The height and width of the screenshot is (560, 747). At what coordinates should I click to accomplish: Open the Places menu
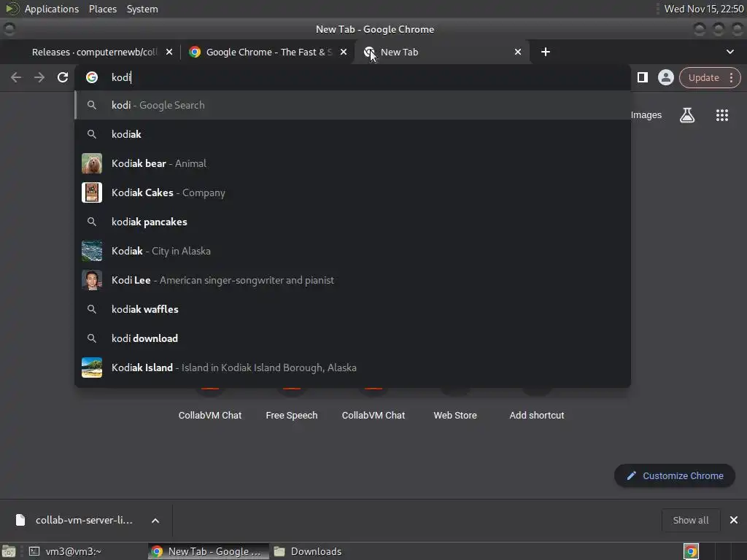tap(102, 9)
